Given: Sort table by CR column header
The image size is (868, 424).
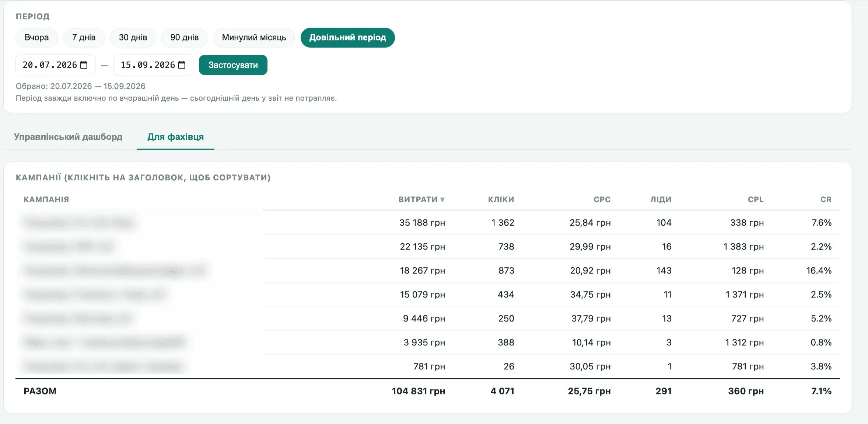Looking at the screenshot, I should pyautogui.click(x=826, y=199).
